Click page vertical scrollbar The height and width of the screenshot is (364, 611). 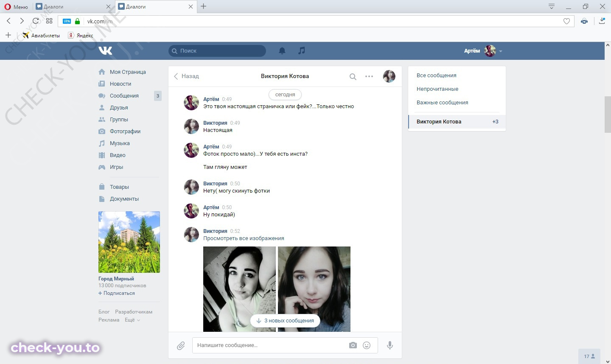coord(608,115)
